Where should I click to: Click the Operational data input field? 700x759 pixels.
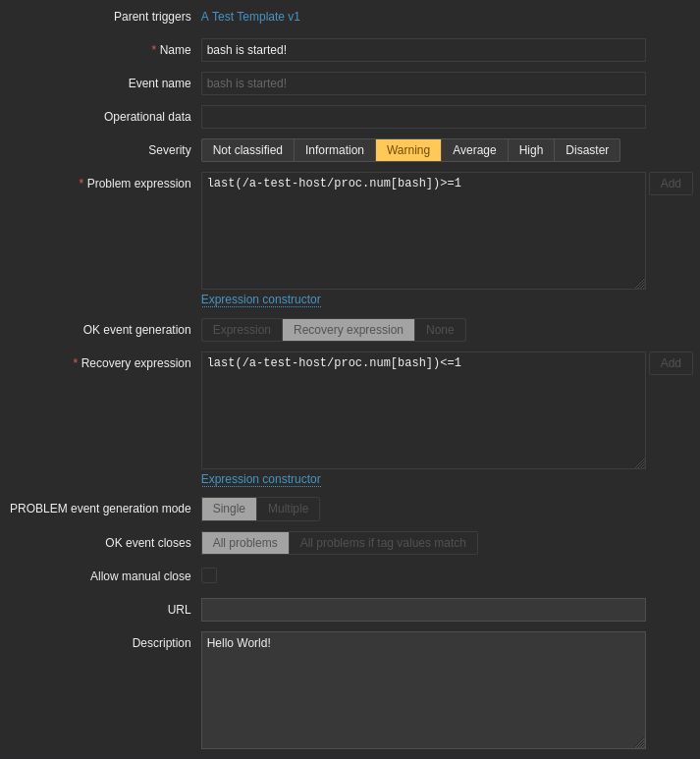(423, 117)
